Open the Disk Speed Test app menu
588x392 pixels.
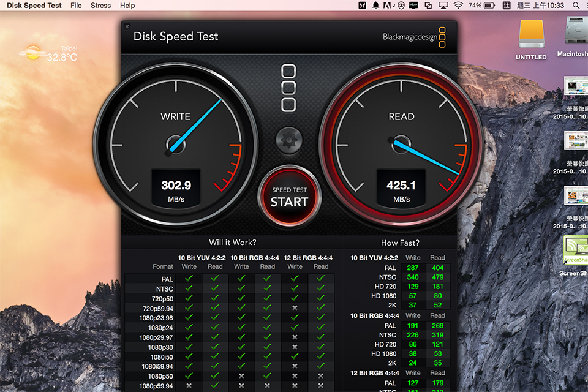tap(34, 6)
